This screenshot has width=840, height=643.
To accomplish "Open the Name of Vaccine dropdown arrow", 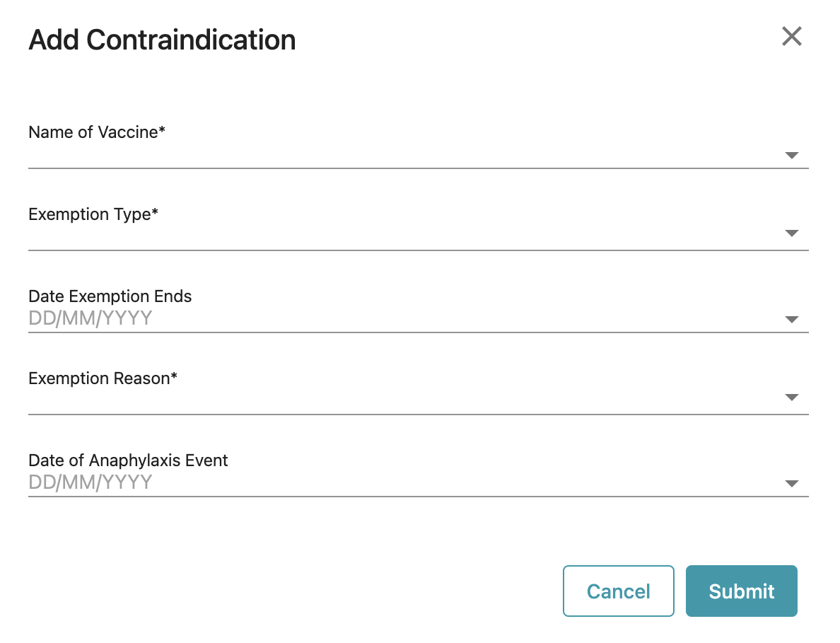I will (792, 156).
